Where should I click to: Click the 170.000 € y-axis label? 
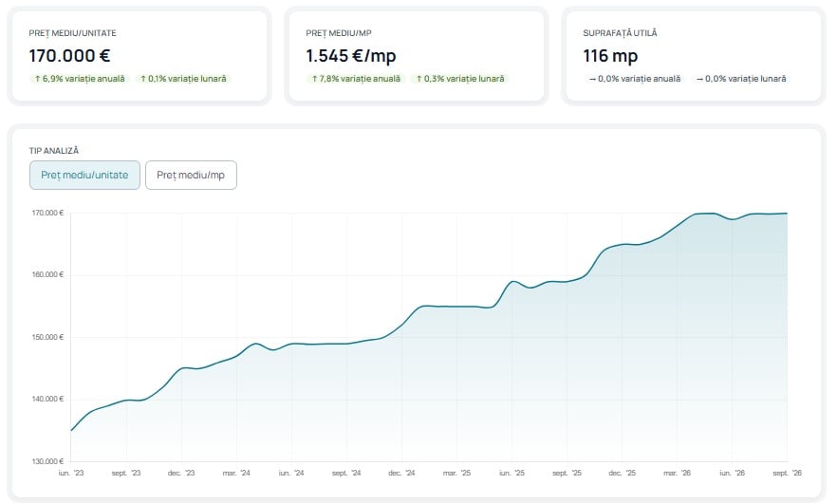click(47, 213)
